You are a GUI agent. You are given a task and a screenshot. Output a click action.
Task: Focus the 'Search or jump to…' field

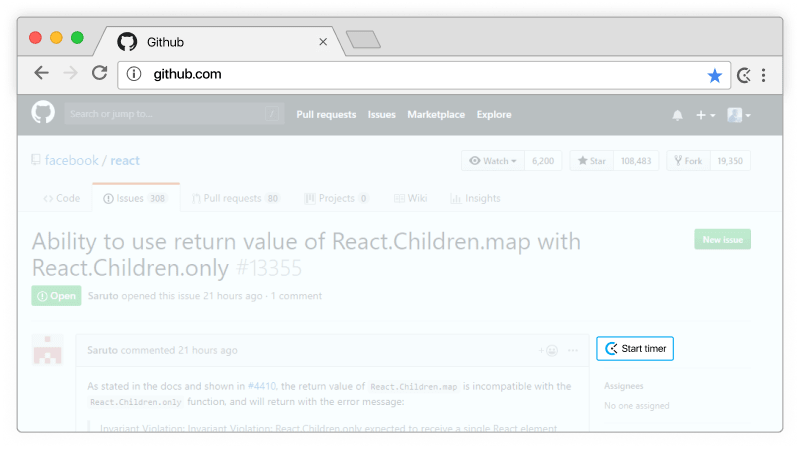click(174, 114)
